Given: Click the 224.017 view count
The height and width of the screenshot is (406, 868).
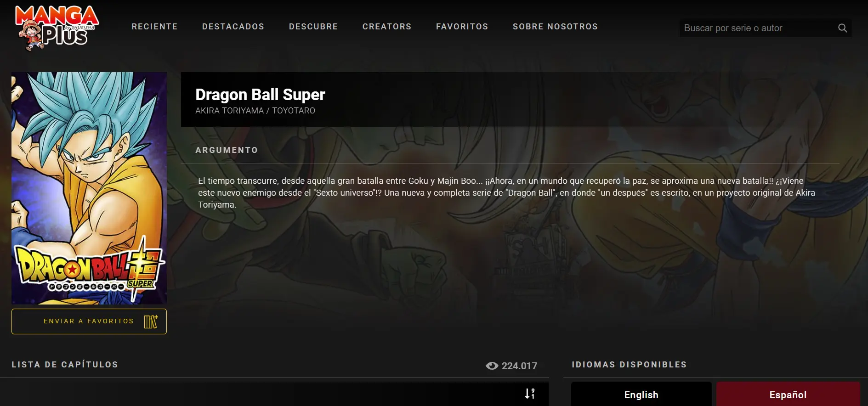Looking at the screenshot, I should pos(519,366).
